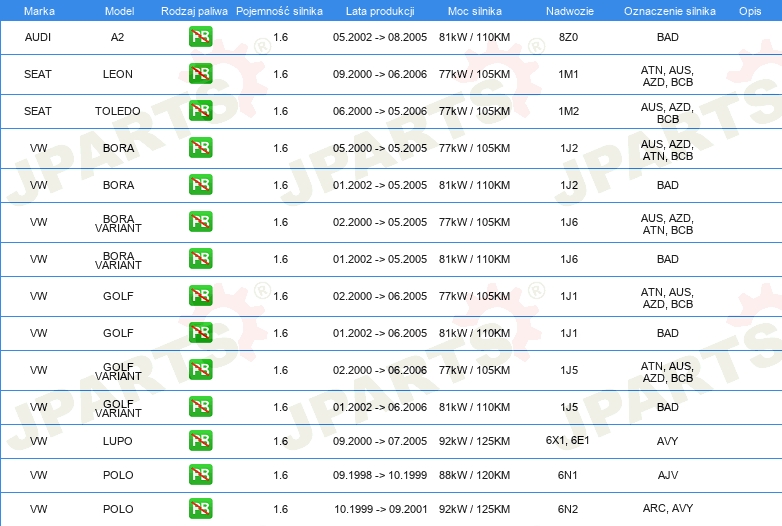Click the Pojemność silnika column header
Screen dimensions: 782x526
coord(279,11)
